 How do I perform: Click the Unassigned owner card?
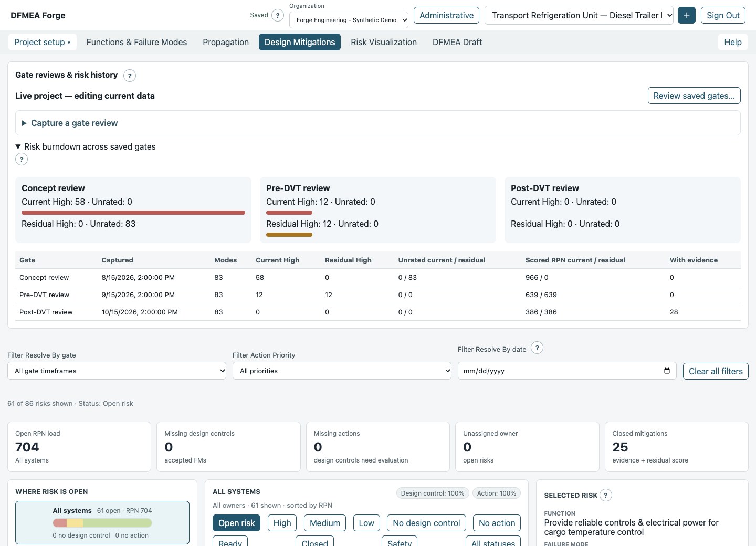pos(527,447)
